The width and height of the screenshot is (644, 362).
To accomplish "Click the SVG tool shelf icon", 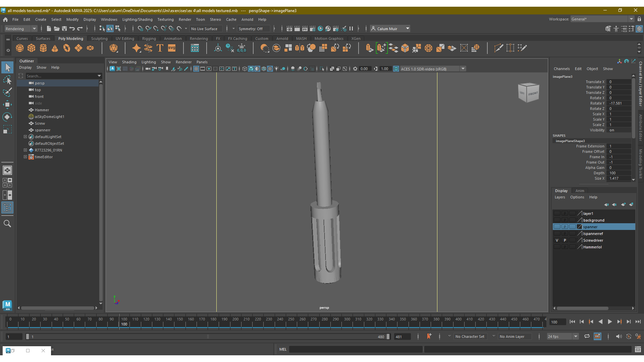I will tap(172, 48).
